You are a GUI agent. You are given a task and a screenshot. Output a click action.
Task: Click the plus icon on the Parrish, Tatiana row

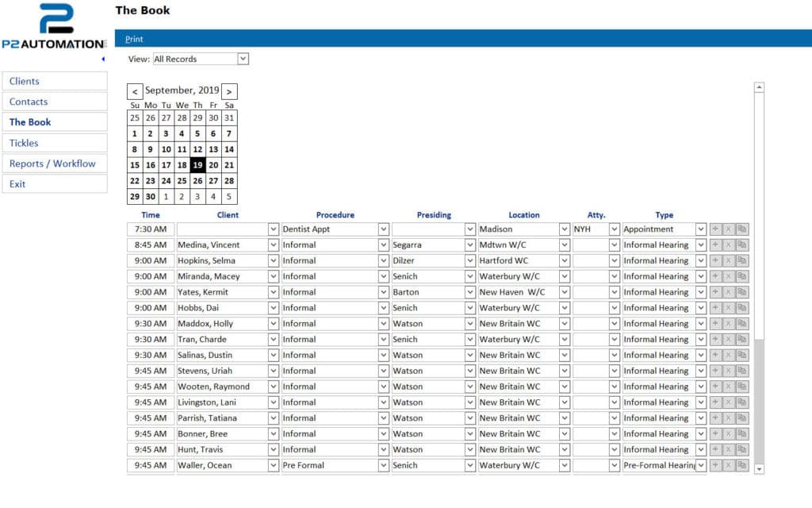(715, 418)
